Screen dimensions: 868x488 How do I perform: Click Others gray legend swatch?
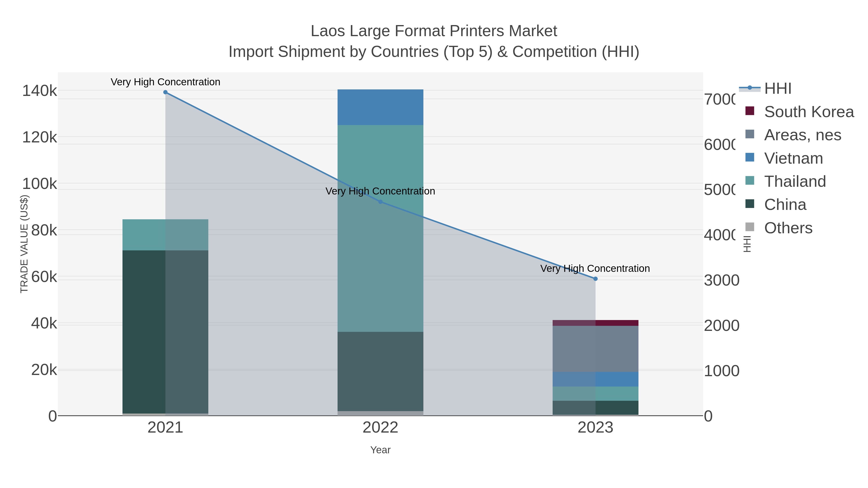click(x=750, y=227)
